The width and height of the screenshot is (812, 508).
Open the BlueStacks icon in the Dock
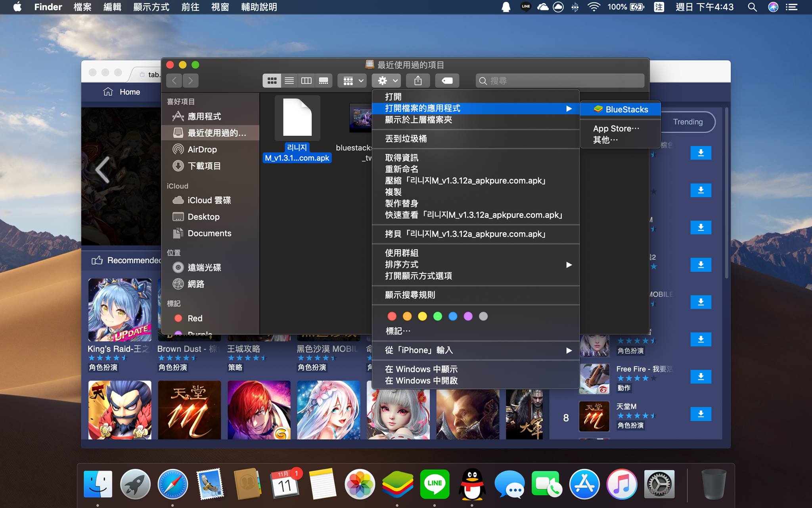(x=397, y=484)
